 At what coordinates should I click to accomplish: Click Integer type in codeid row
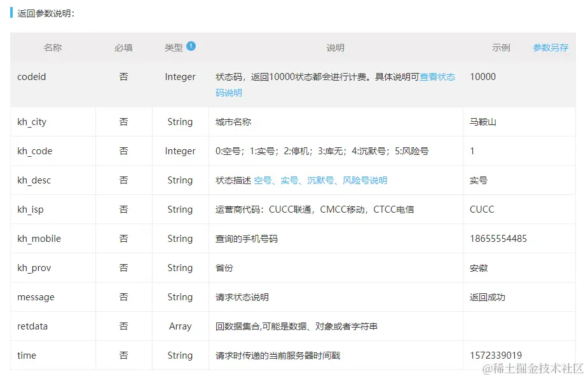point(180,77)
